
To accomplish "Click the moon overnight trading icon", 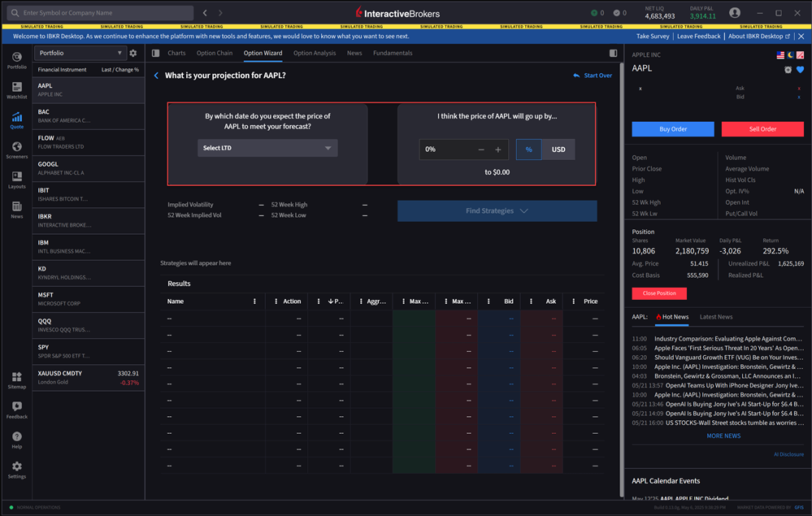I will point(790,55).
